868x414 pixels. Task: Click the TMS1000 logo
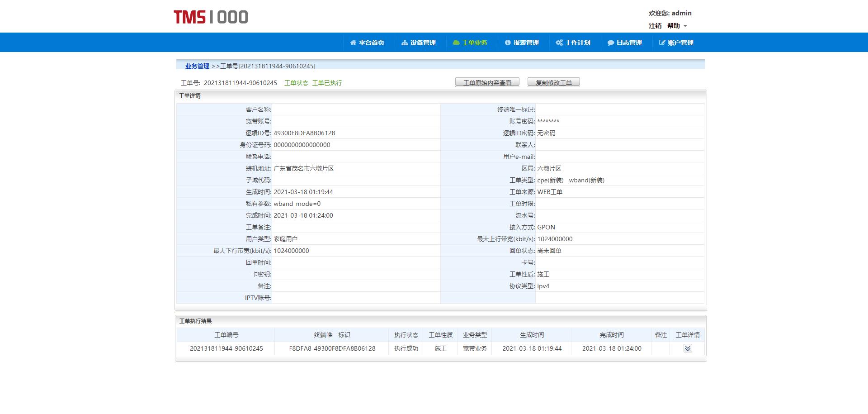(211, 17)
